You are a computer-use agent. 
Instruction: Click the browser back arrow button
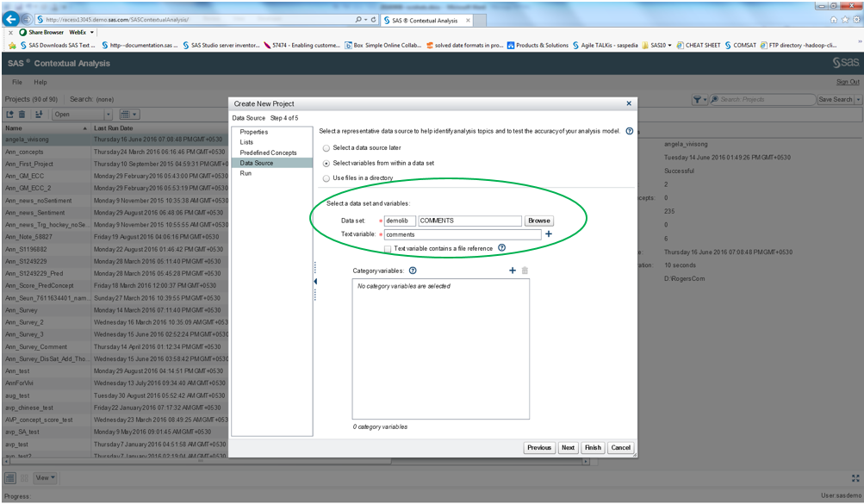click(10, 19)
